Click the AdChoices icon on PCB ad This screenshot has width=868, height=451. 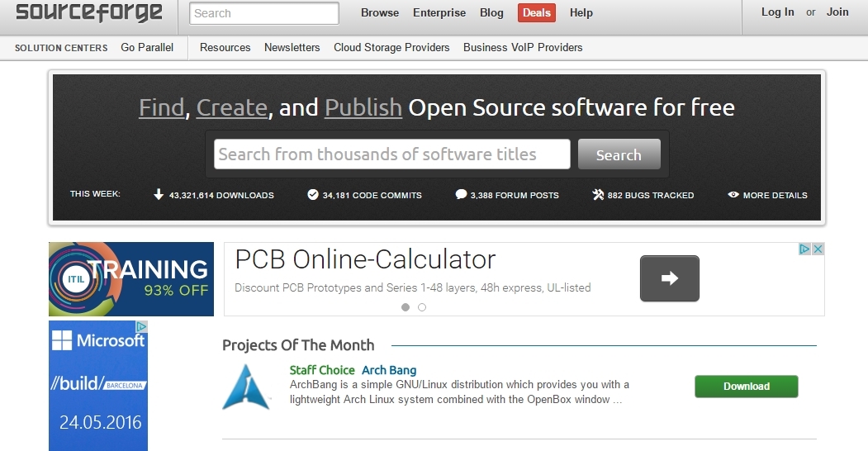pos(804,249)
